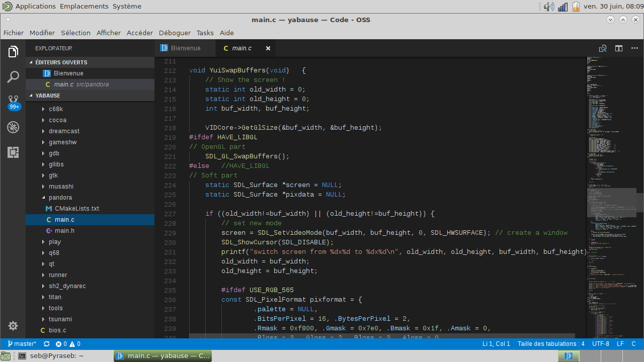644x362 pixels.
Task: Click the minimap highlighted viewport
Action: click(611, 203)
